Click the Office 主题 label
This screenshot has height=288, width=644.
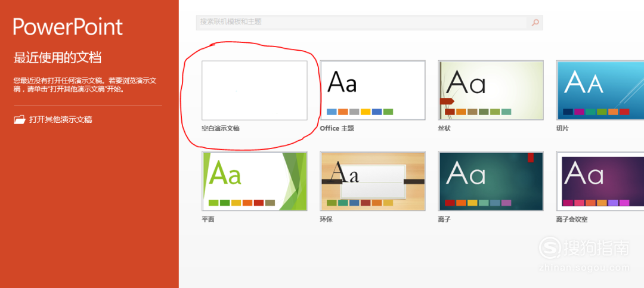point(337,129)
